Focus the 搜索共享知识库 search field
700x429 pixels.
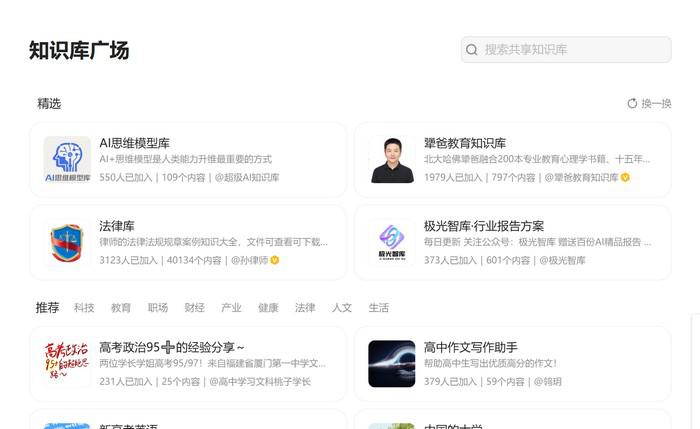[566, 50]
